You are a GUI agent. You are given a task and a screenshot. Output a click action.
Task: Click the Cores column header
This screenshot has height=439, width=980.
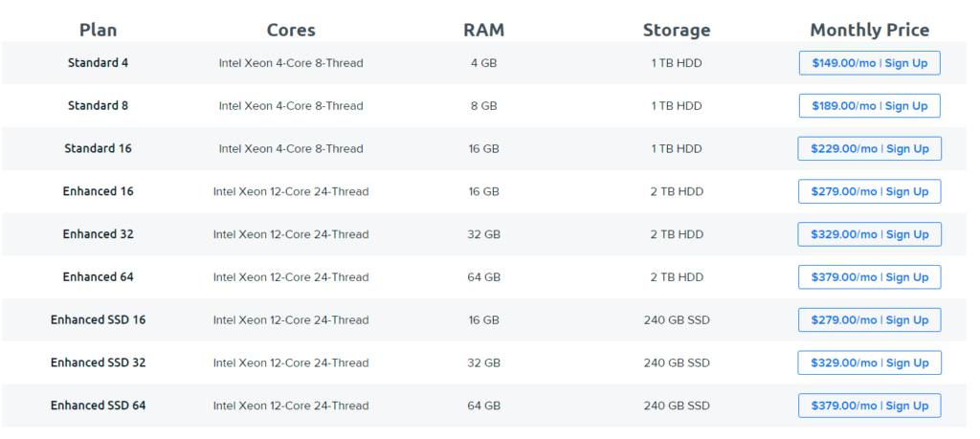291,30
